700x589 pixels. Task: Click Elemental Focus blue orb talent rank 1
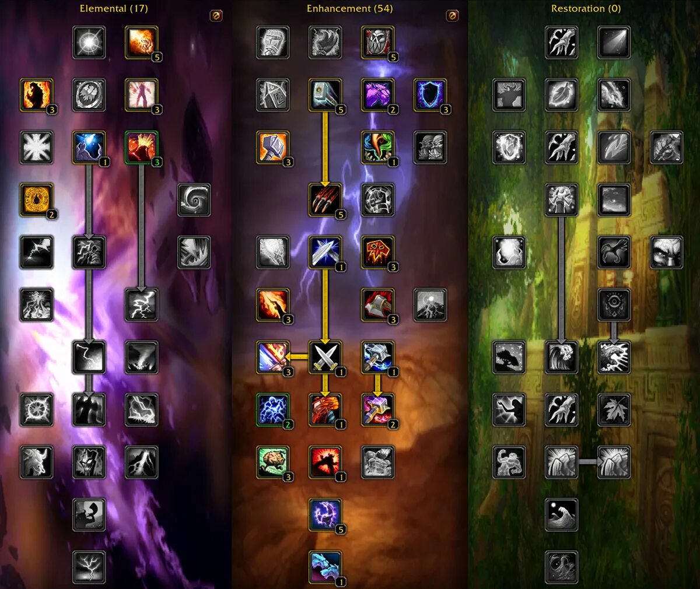coord(89,148)
